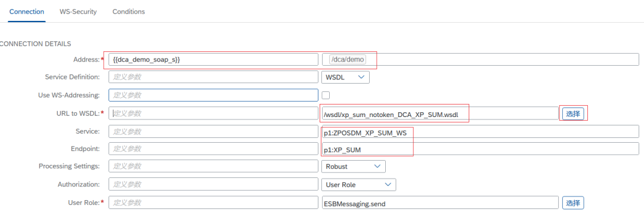This screenshot has width=644, height=218.
Task: Click the Use WS-Addressing label
Action: coord(69,95)
